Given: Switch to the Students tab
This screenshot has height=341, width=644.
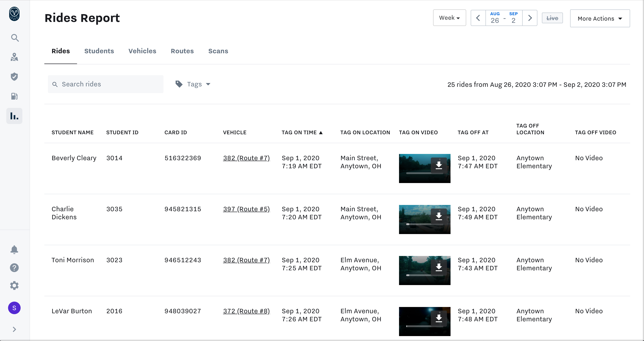Looking at the screenshot, I should tap(99, 51).
